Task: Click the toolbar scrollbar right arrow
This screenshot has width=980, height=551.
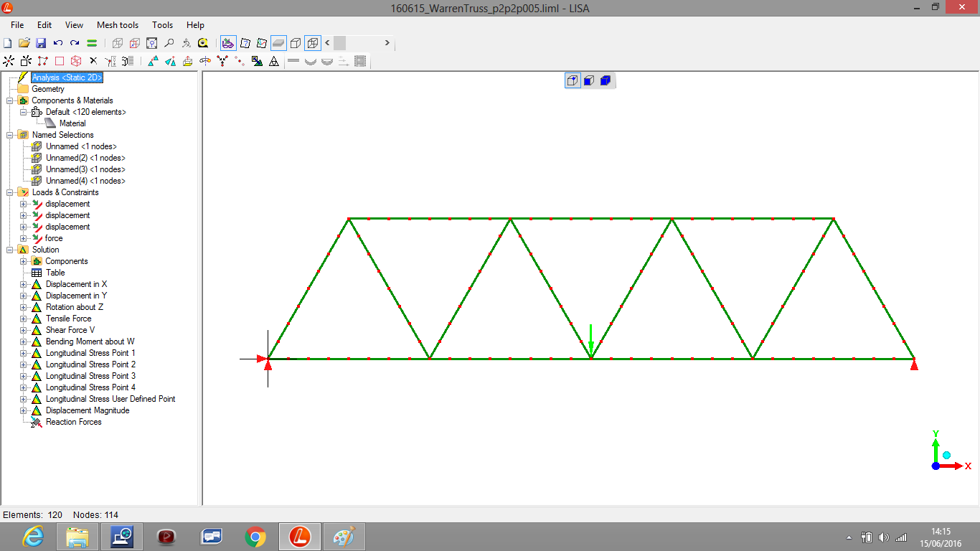Action: point(387,43)
